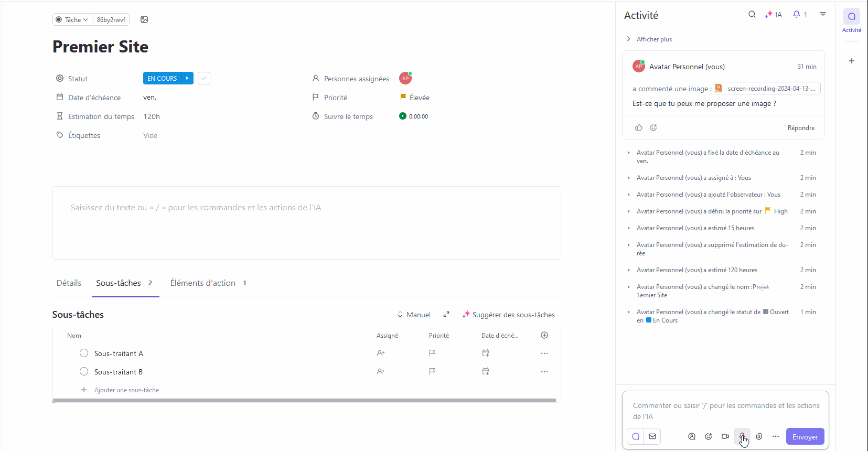
Task: Open the IA assistant in Activité header
Action: (774, 15)
